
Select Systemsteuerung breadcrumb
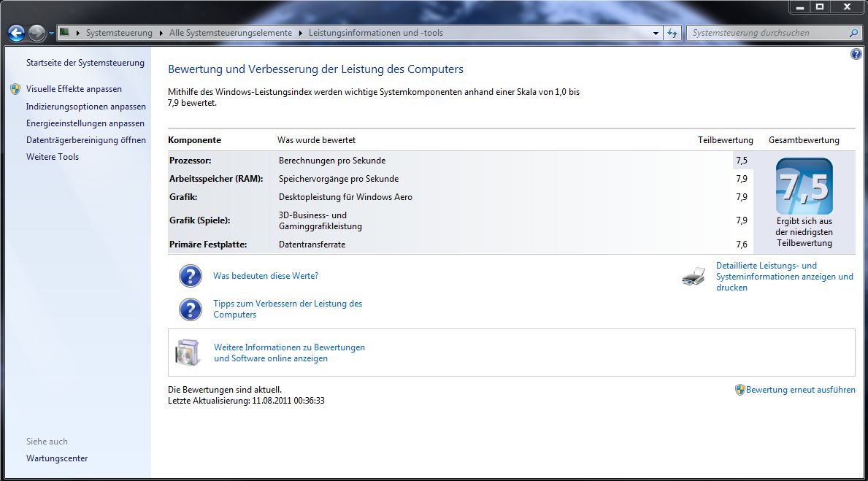click(x=119, y=34)
